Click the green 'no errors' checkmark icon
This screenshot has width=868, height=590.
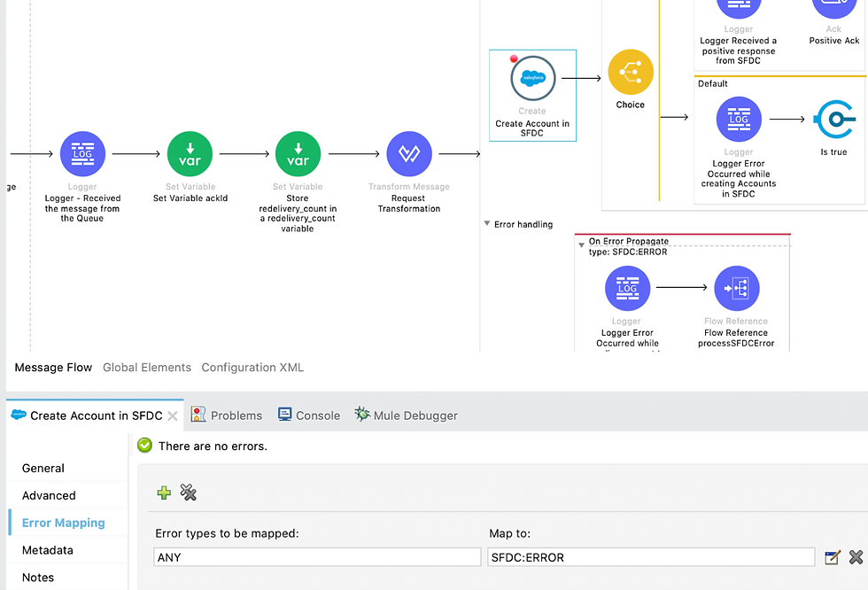(144, 445)
